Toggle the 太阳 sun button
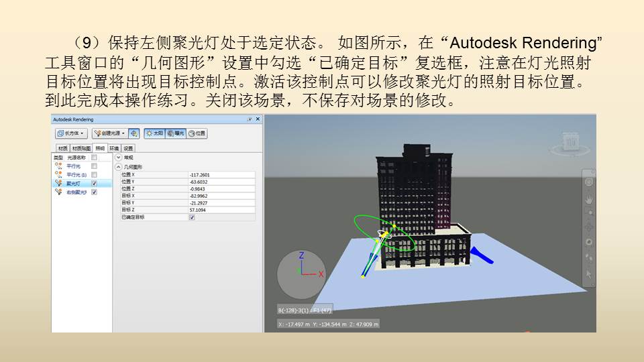This screenshot has height=362, width=644. [x=154, y=133]
